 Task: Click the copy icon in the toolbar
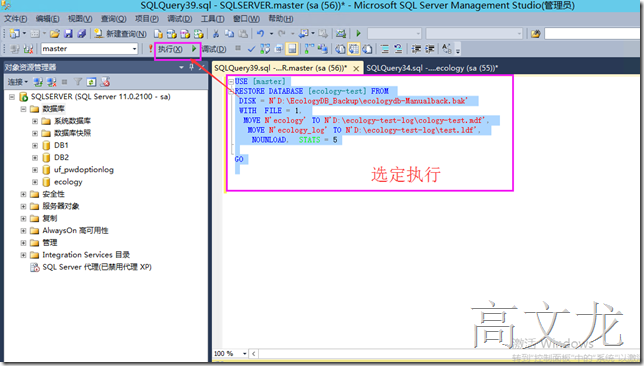click(x=229, y=34)
